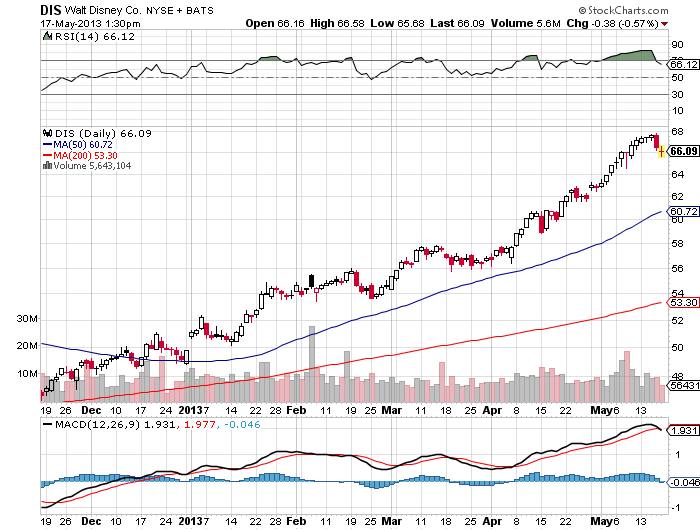
Task: Click the blue MA(50) 60.72 legend
Action: (x=78, y=145)
